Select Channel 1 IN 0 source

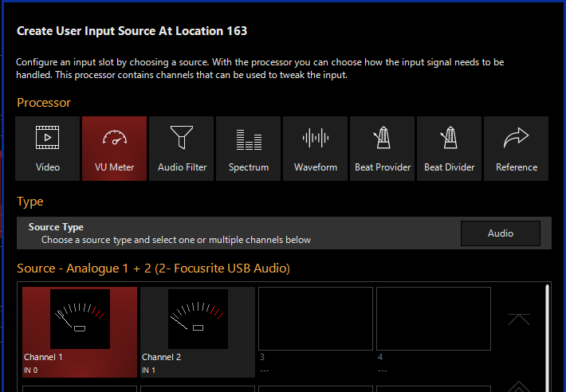[x=80, y=332]
